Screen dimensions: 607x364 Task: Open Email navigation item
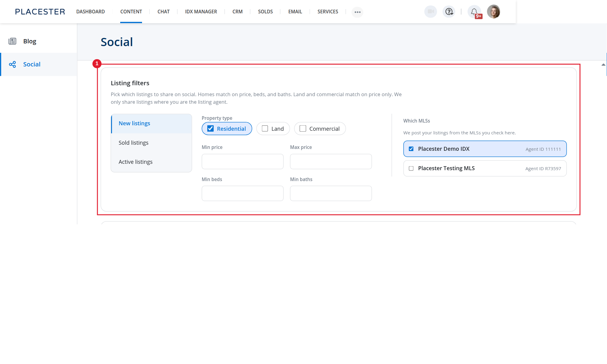295,12
